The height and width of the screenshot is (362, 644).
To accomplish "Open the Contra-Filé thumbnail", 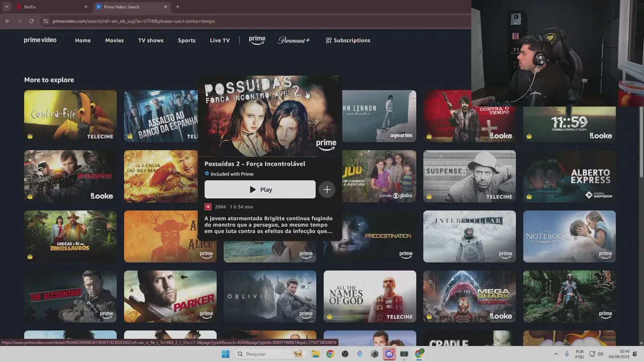I will pos(70,116).
